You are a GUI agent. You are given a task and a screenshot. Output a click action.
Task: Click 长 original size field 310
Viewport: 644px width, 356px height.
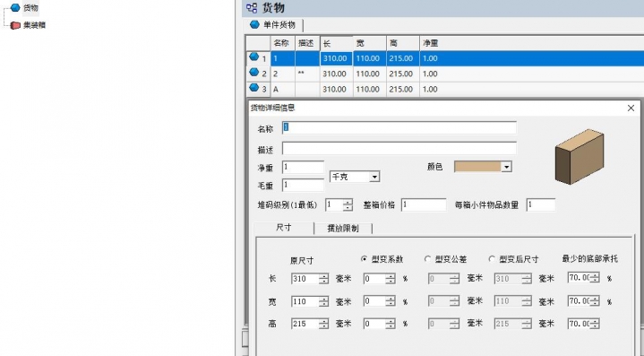[310, 279]
